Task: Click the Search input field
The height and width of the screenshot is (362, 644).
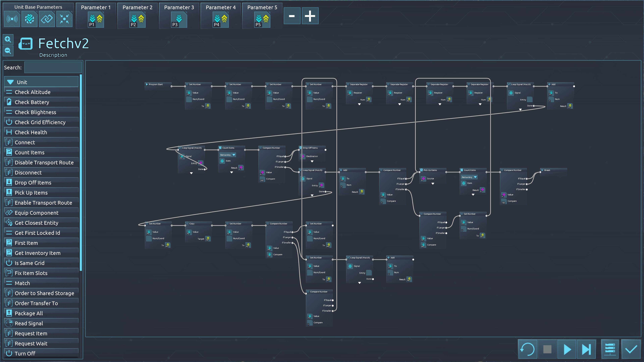Action: point(53,67)
